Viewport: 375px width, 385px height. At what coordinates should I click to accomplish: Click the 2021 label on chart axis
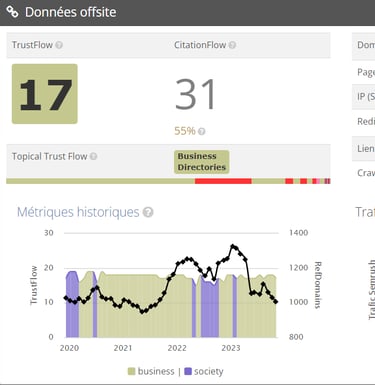[123, 348]
